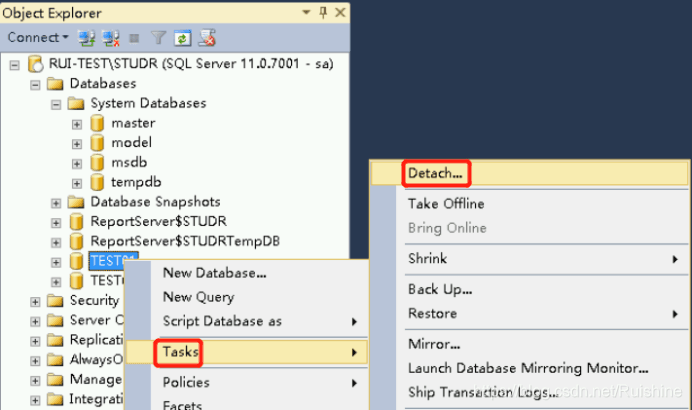Pin the Object Explorer panel with auto-hide
This screenshot has width=692, height=410.
tap(321, 12)
